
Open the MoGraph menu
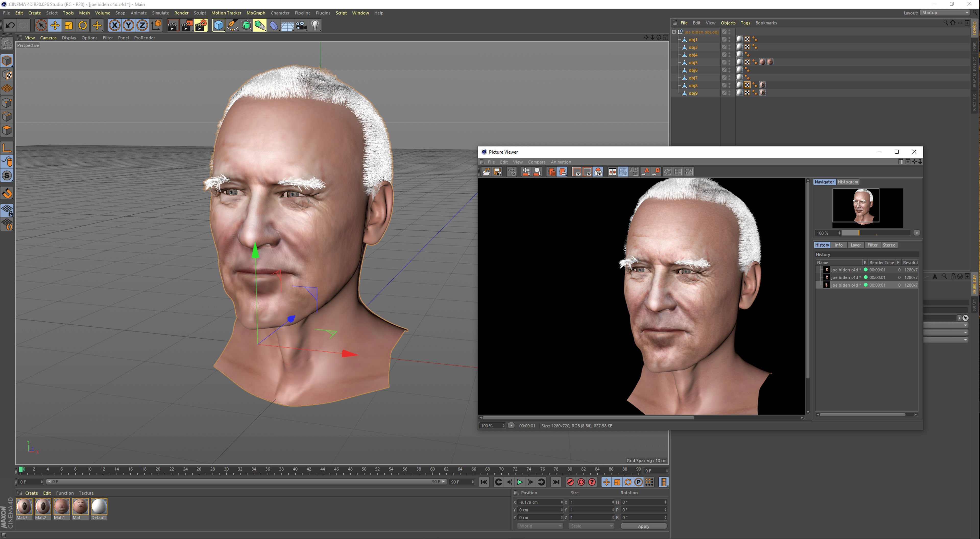256,13
